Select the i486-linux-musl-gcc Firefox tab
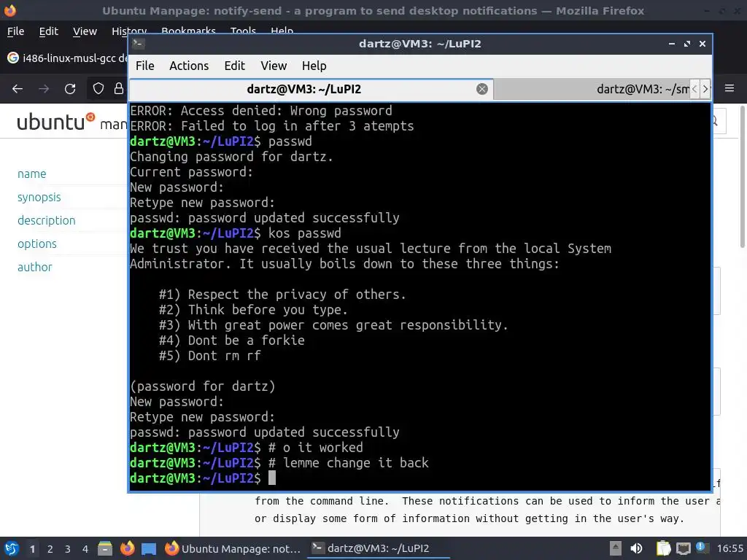This screenshot has height=560, width=747. (66, 58)
